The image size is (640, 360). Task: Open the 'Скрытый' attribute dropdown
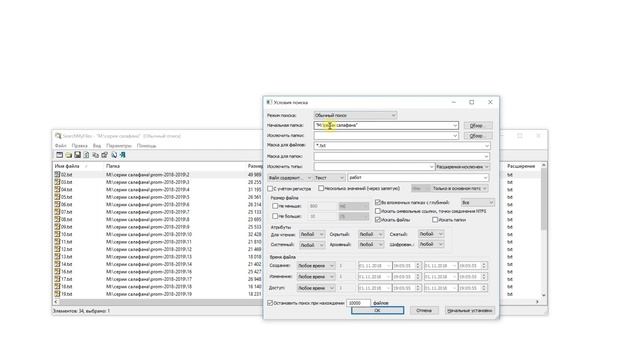(x=371, y=234)
